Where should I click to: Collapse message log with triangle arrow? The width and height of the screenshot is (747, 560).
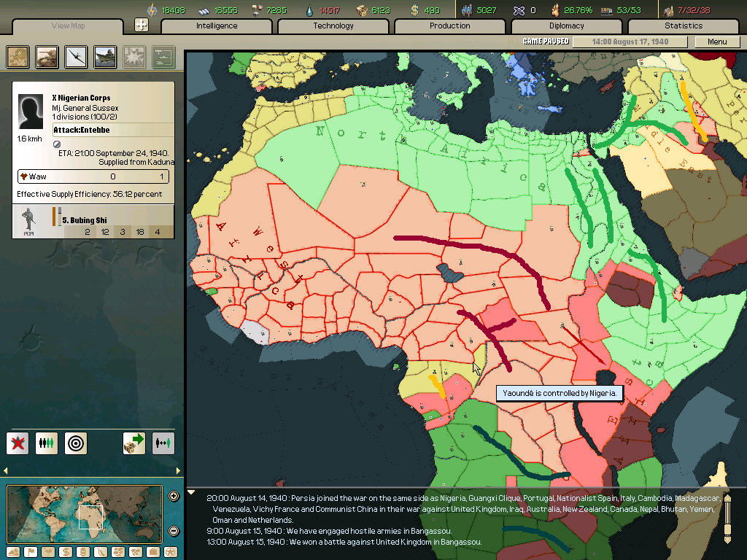click(191, 492)
